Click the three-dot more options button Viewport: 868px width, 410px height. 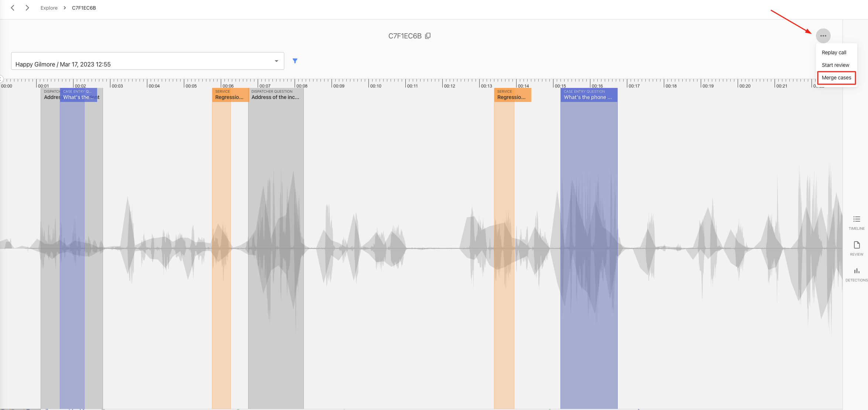point(823,36)
